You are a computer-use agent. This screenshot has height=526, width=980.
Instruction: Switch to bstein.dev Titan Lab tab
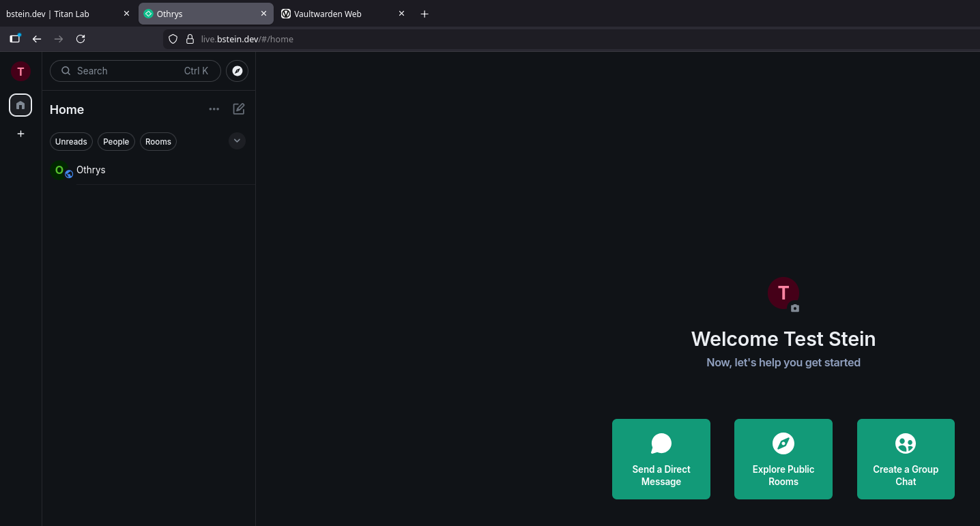(x=61, y=14)
